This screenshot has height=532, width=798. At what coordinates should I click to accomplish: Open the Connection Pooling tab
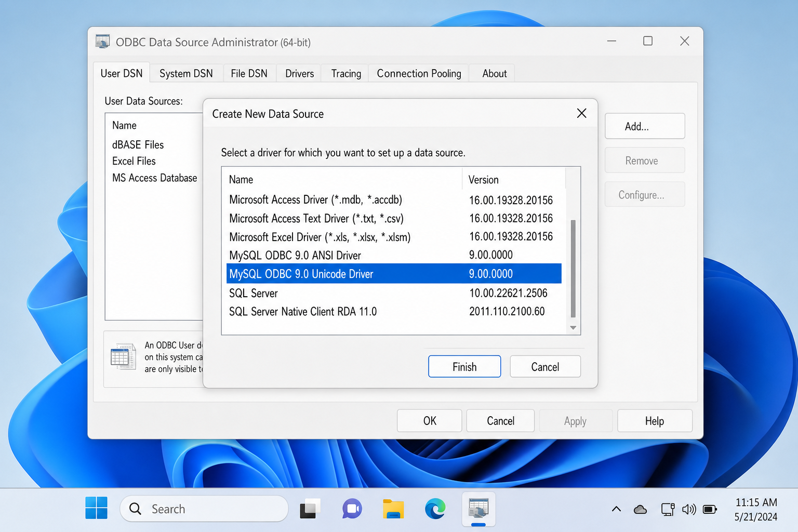coord(419,73)
